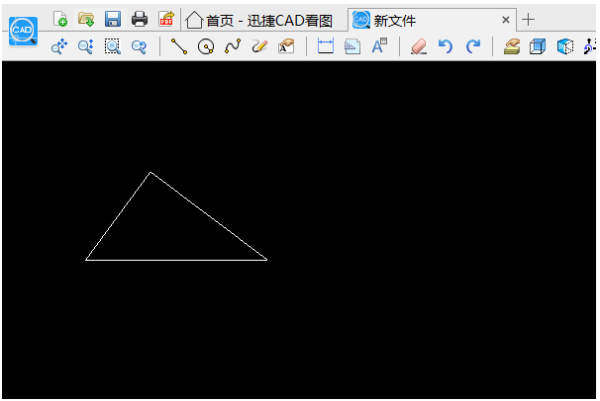The height and width of the screenshot is (401, 600).
Task: Select the text annotation tool
Action: coord(379,46)
